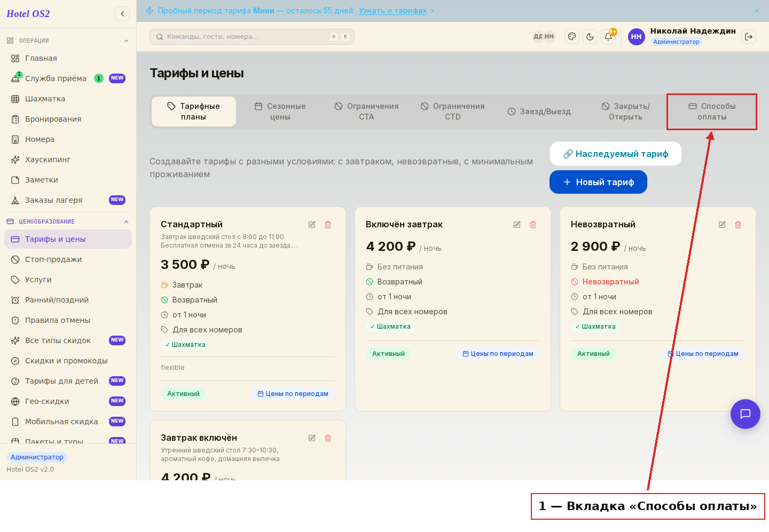
Task: Open Бронирования page
Action: coord(68,119)
